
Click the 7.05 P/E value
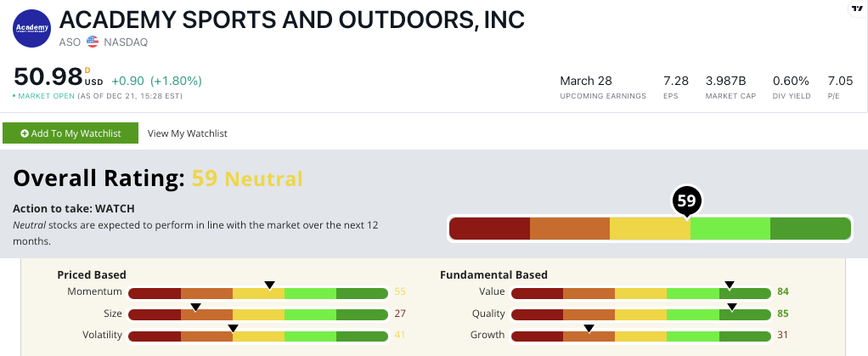coord(840,81)
